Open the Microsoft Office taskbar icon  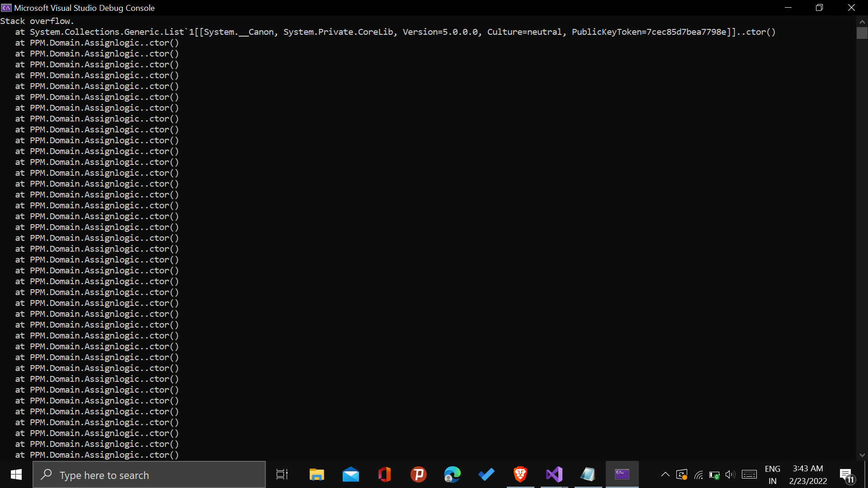pyautogui.click(x=385, y=474)
